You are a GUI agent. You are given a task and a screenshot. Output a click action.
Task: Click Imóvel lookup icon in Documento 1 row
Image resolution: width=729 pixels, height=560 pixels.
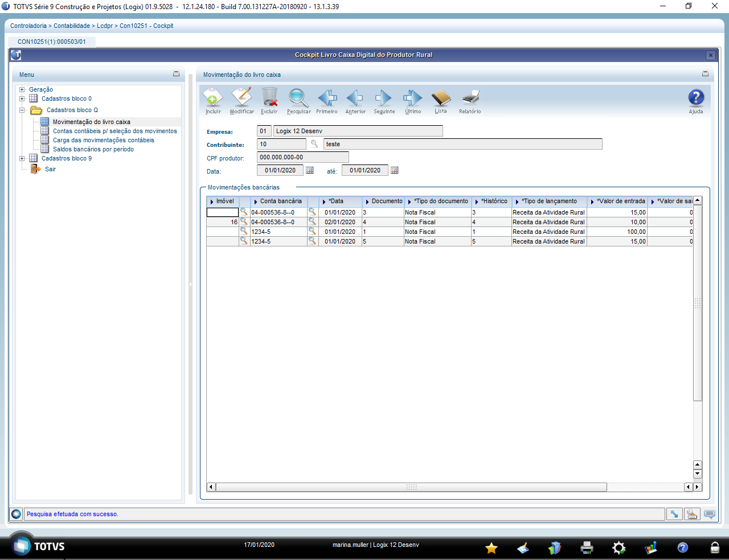(244, 231)
